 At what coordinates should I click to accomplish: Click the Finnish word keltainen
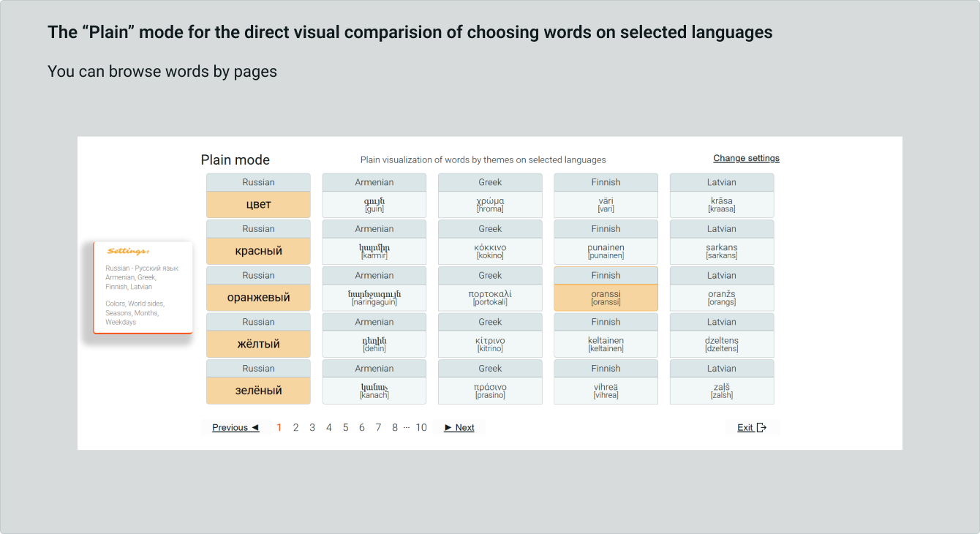[x=606, y=344]
